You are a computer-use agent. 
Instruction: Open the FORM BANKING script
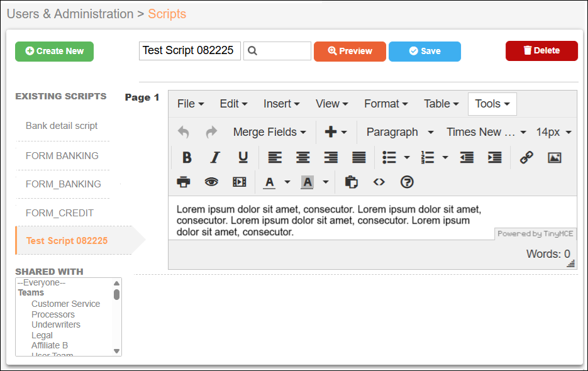click(x=62, y=156)
